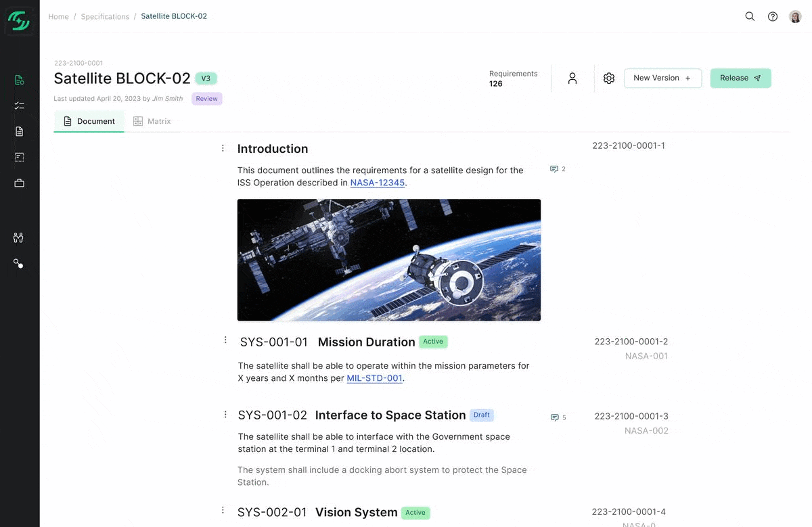Click the Mission Duration heading
Image resolution: width=812 pixels, height=527 pixels.
coord(366,342)
